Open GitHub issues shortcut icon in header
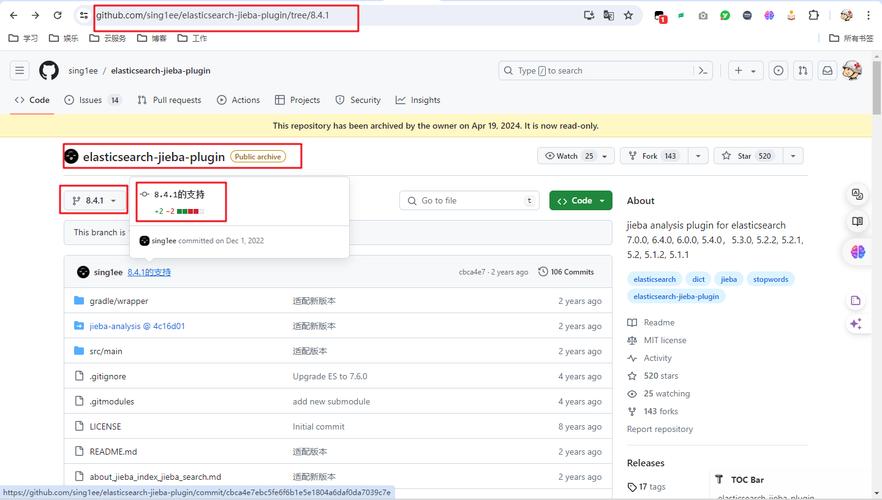Viewport: 882px width, 500px height. (x=778, y=70)
